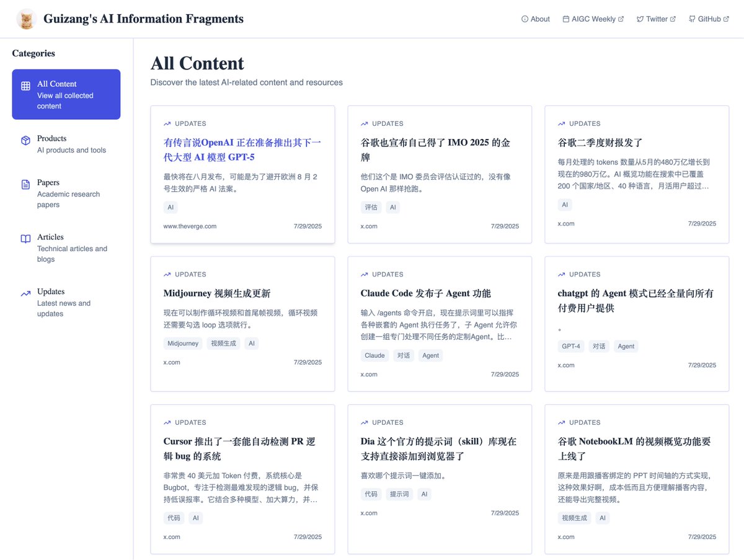Click www.theverge.com source text
The height and width of the screenshot is (560, 744).
pyautogui.click(x=190, y=226)
